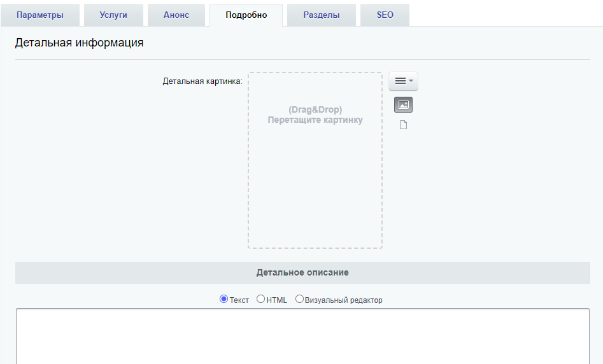
Task: Open the Параметры tab
Action: [40, 15]
